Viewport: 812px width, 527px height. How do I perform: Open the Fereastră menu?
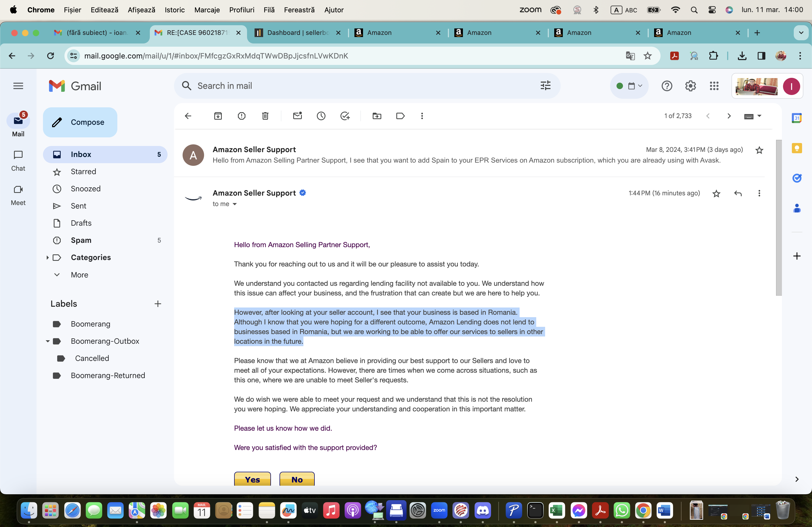pyautogui.click(x=299, y=10)
